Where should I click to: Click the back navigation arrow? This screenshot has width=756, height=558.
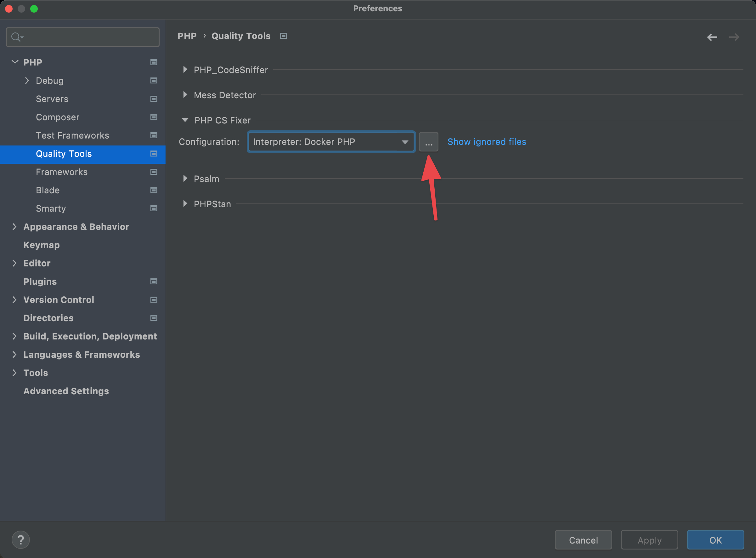(712, 37)
